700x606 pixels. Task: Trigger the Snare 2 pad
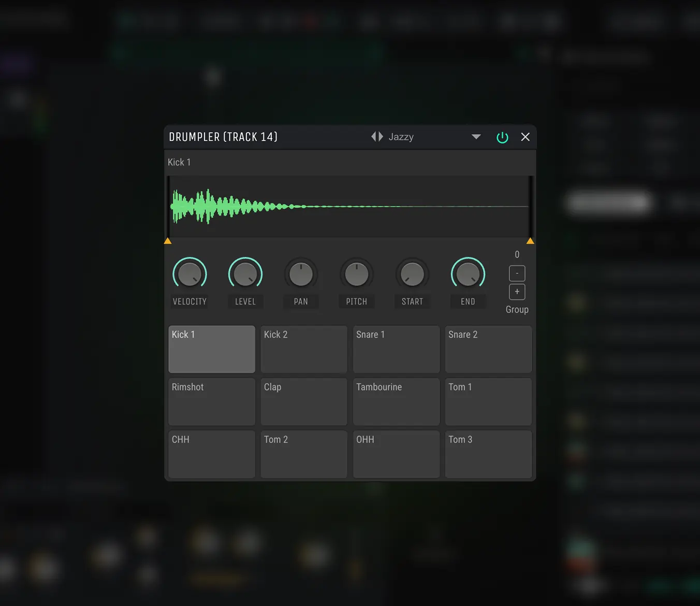click(488, 349)
